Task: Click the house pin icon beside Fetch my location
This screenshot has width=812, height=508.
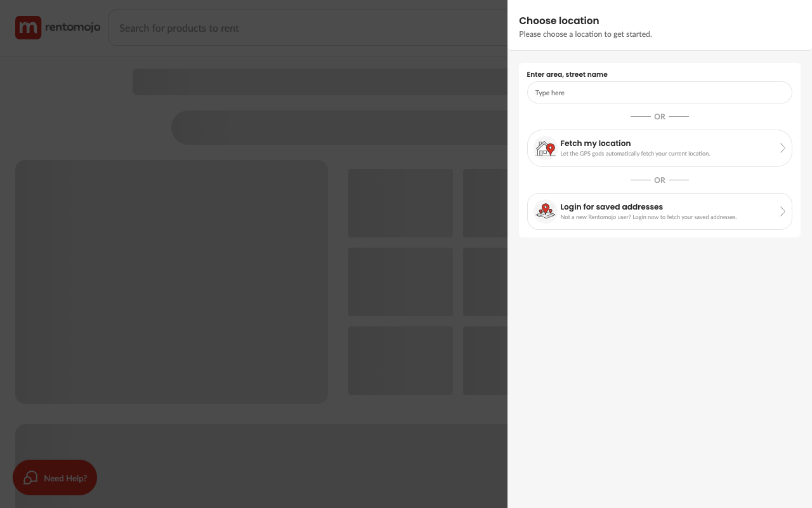Action: 546,148
